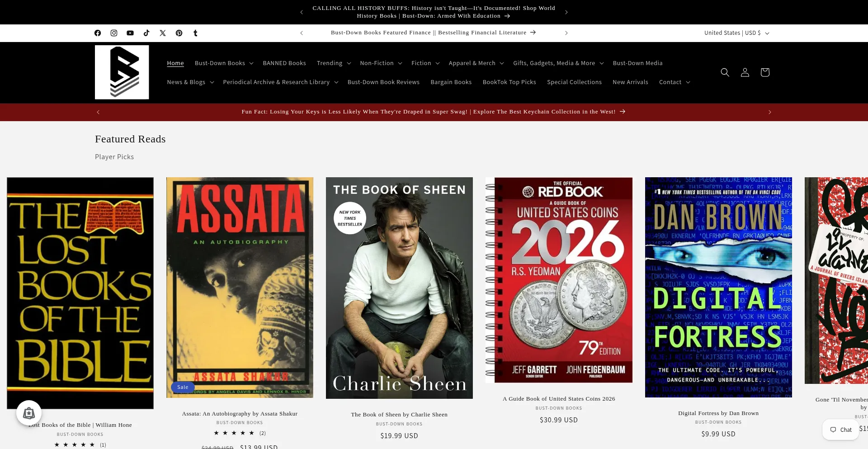Open Bust-Down Book Reviews
The image size is (868, 449).
383,82
